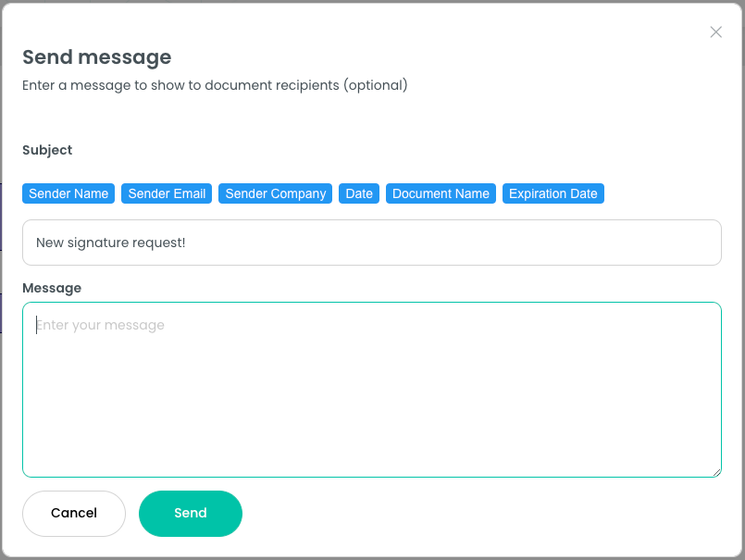Click inside the subject input field
This screenshot has width=745, height=560.
(x=370, y=243)
